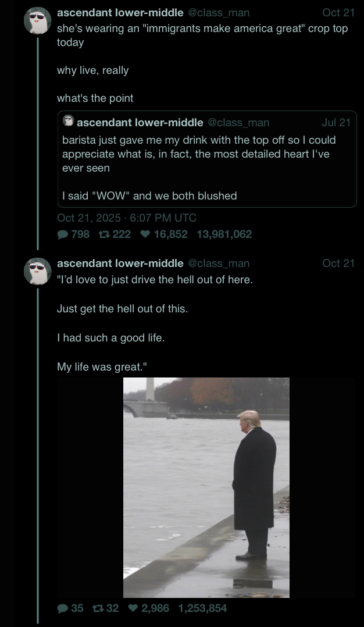Open the author name on the second tweet

pos(120,263)
